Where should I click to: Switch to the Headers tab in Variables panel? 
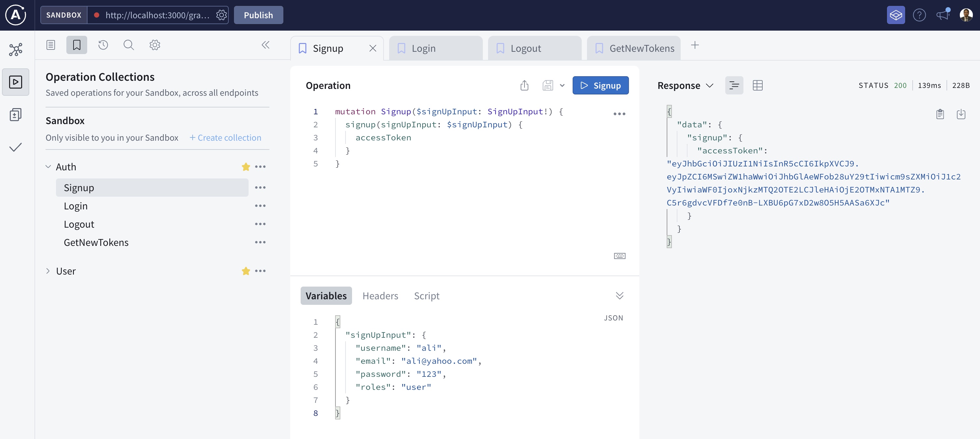[380, 295]
